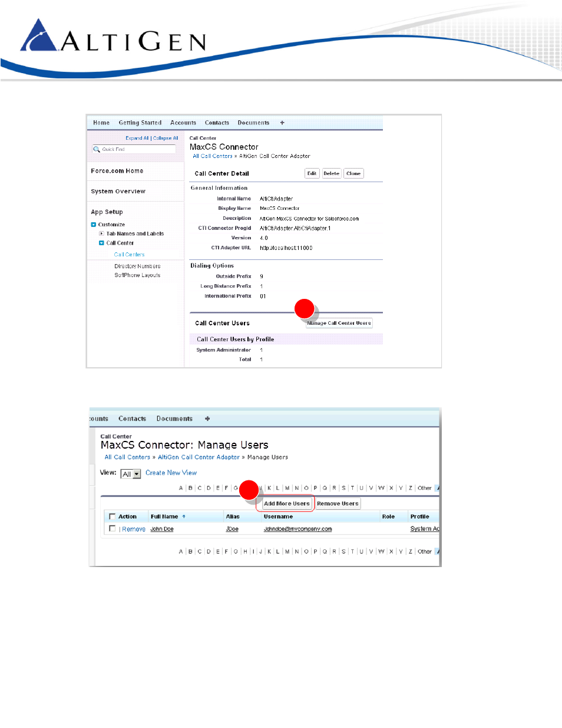This screenshot has height=728, width=562.
Task: Open SoftPhone Layouts in the sidebar
Action: coord(137,275)
